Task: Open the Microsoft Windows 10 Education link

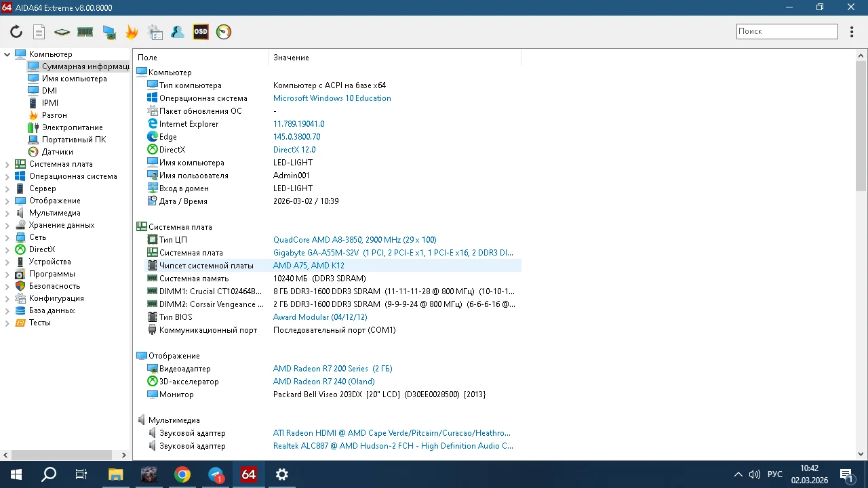Action: click(x=332, y=98)
